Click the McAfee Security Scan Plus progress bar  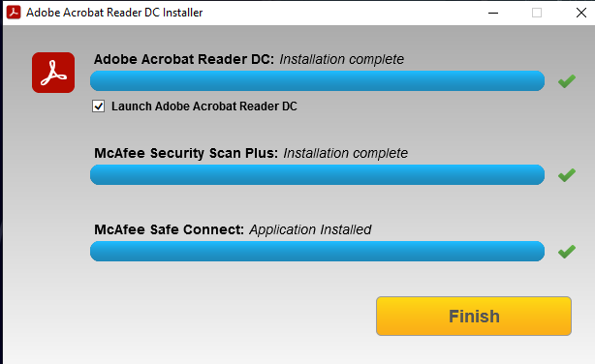tap(317, 175)
